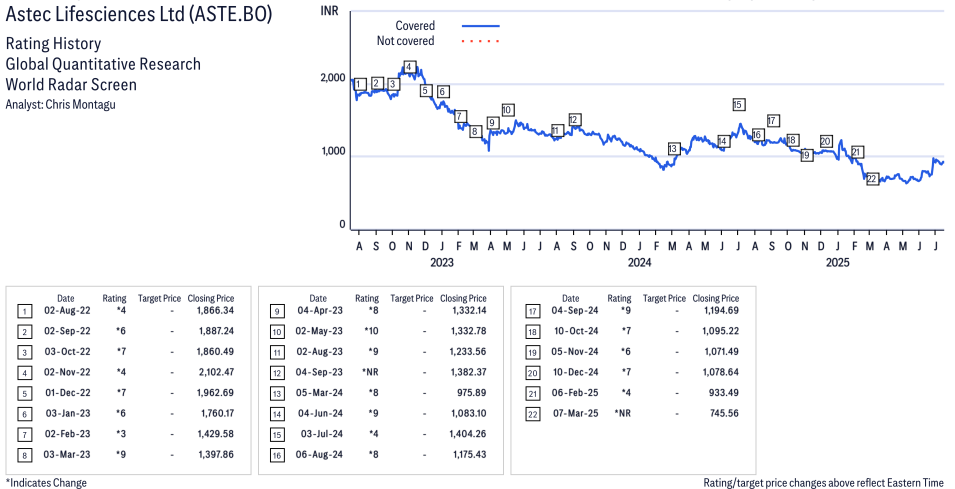
Task: Click chart marker 10 on the graph
Action: pos(507,110)
